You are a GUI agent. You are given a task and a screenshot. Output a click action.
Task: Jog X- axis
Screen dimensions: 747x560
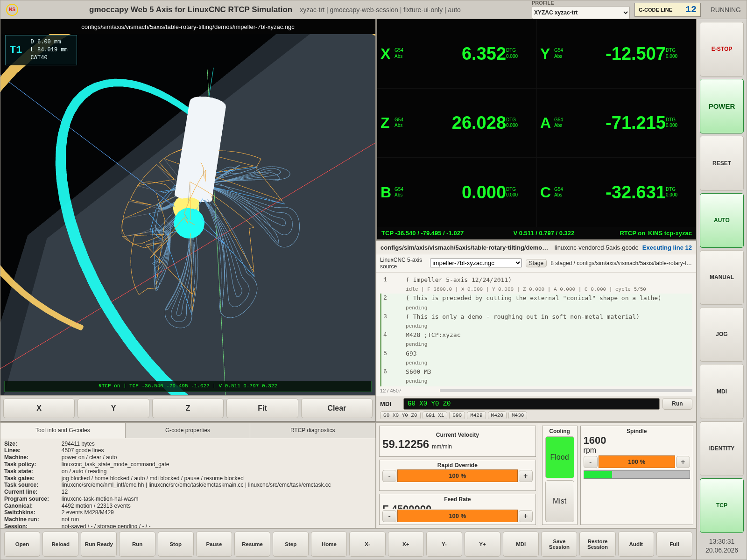tap(367, 544)
